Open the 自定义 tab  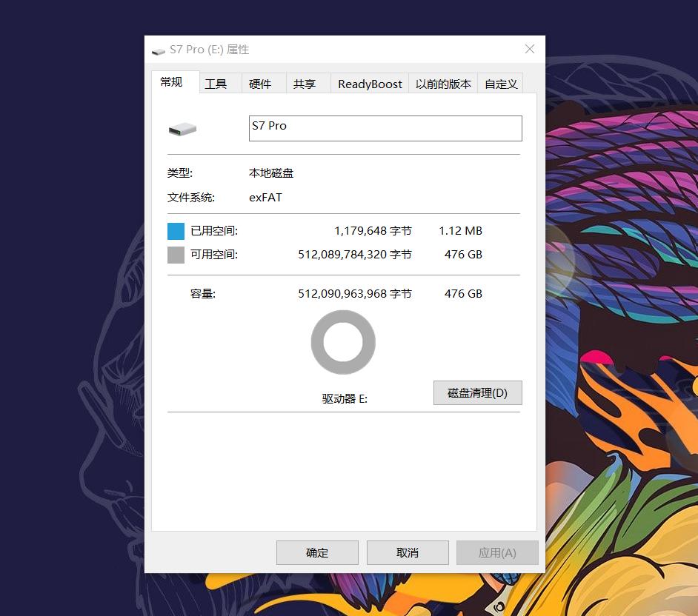tap(500, 84)
